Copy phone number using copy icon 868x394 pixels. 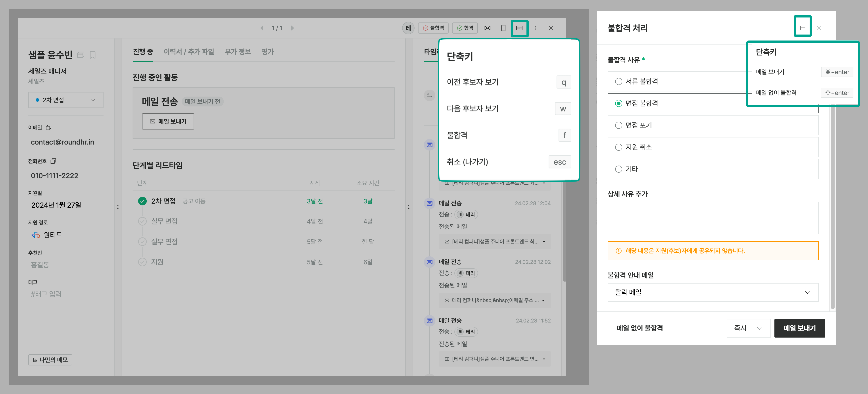click(53, 161)
